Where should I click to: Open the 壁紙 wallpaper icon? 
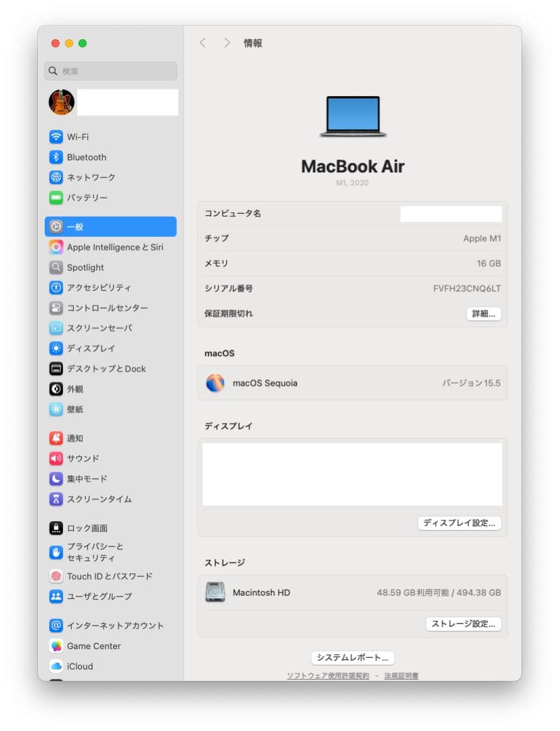coord(56,409)
